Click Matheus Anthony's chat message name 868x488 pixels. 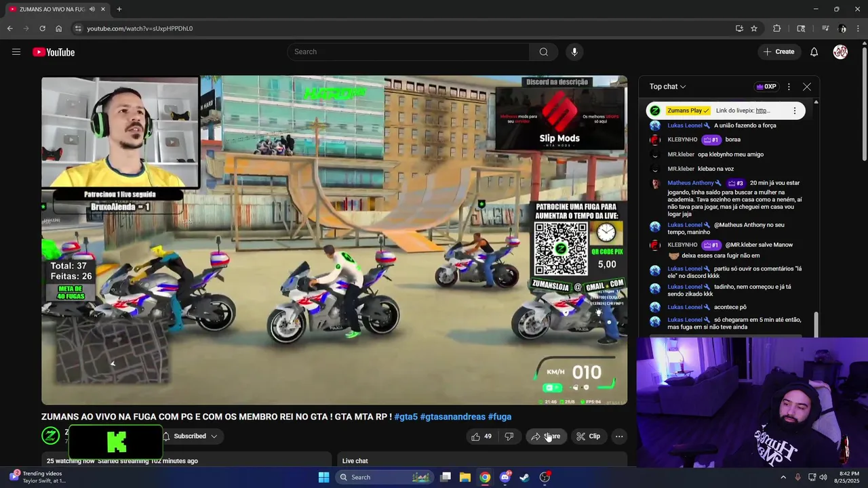pyautogui.click(x=690, y=183)
